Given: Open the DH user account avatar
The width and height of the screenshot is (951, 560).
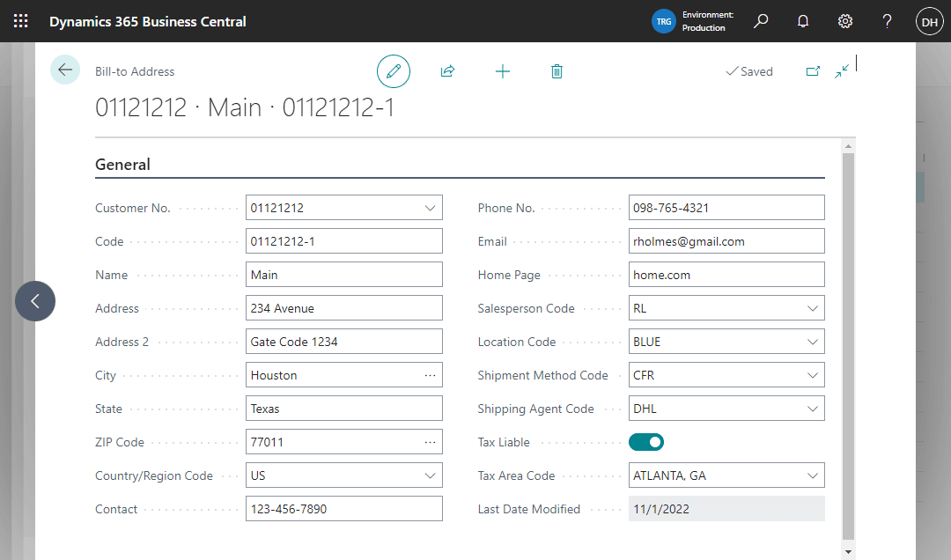Looking at the screenshot, I should click(x=929, y=20).
